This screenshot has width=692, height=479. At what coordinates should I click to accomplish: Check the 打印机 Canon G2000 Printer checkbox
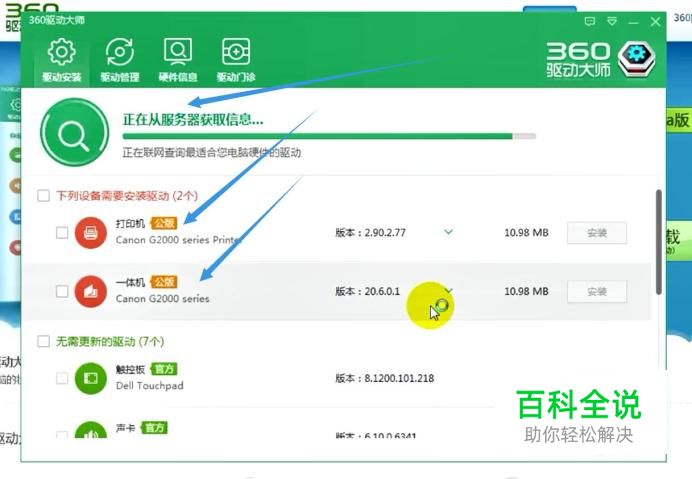pos(62,233)
